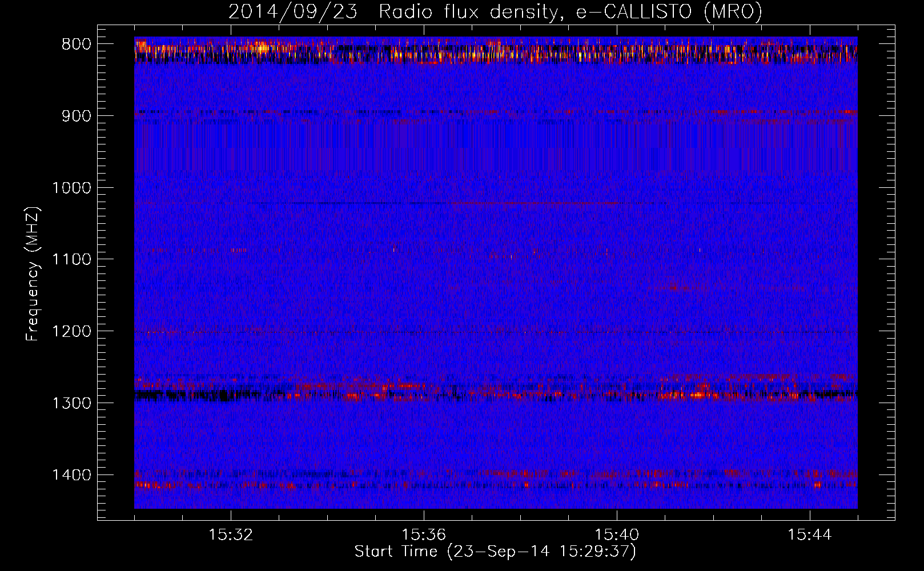This screenshot has height=571, width=924.
Task: Select the 1000 frequency tick label
Action: [x=71, y=188]
